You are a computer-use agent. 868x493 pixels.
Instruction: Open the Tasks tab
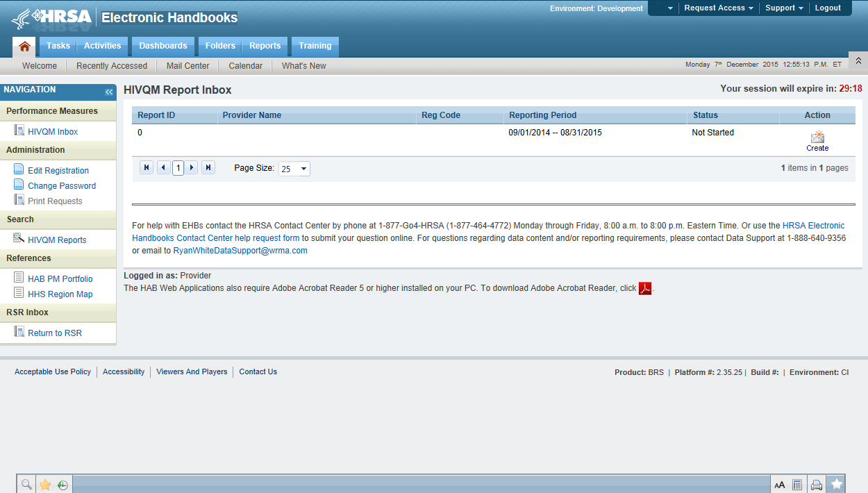click(58, 46)
